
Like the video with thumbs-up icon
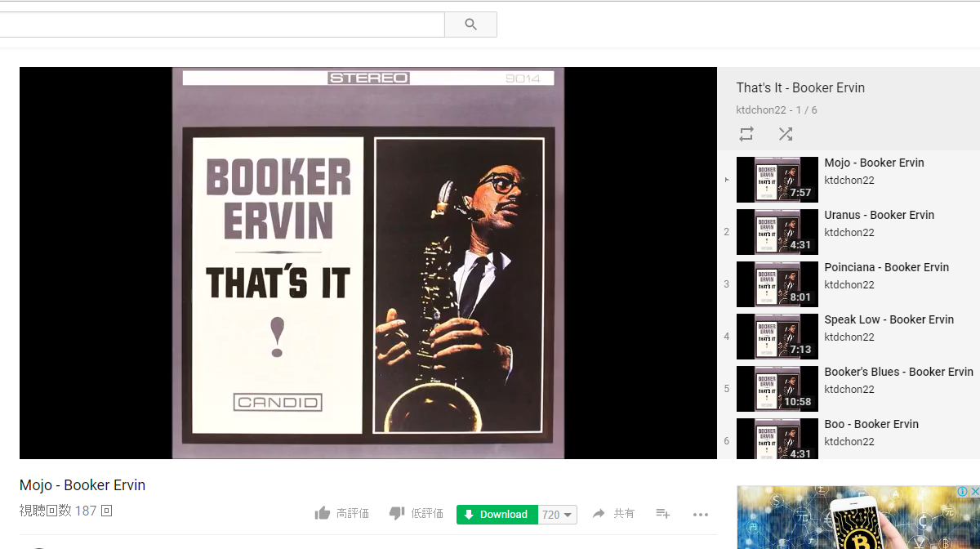323,513
